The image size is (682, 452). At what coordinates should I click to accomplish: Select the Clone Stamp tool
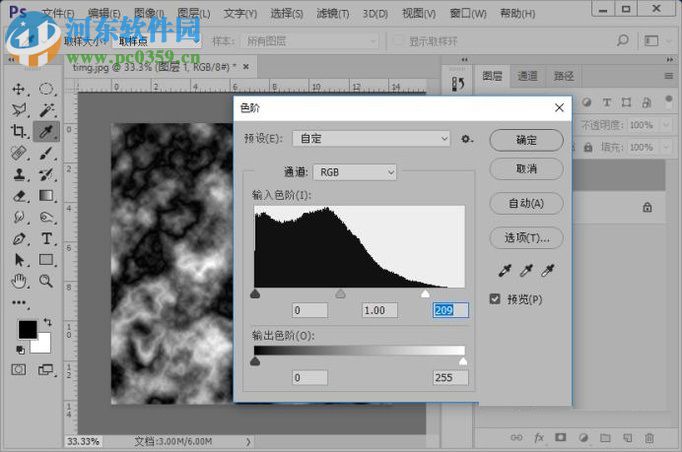(19, 174)
